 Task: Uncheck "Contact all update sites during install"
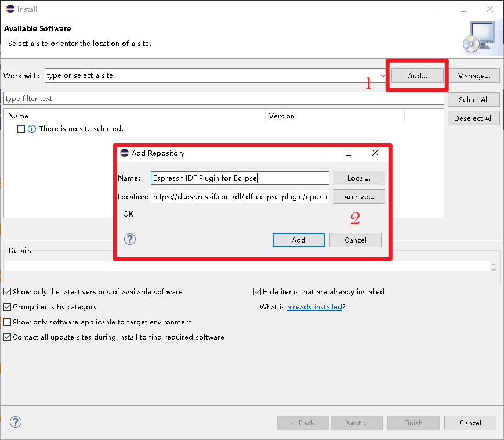(x=7, y=337)
